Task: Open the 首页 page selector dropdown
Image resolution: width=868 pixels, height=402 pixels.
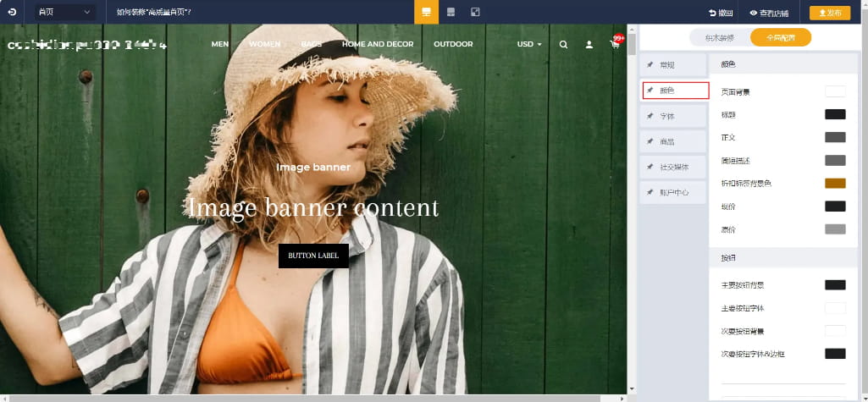Action: pyautogui.click(x=64, y=13)
